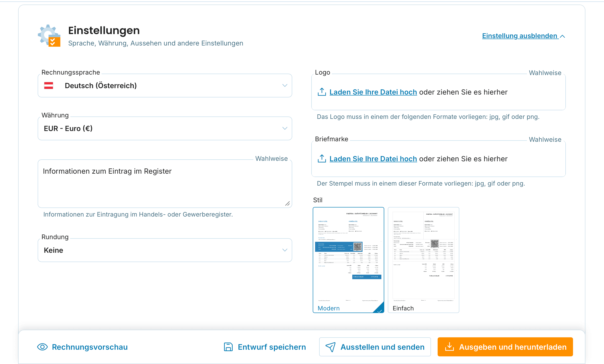Click the resize handle of the register textarea

pyautogui.click(x=287, y=203)
